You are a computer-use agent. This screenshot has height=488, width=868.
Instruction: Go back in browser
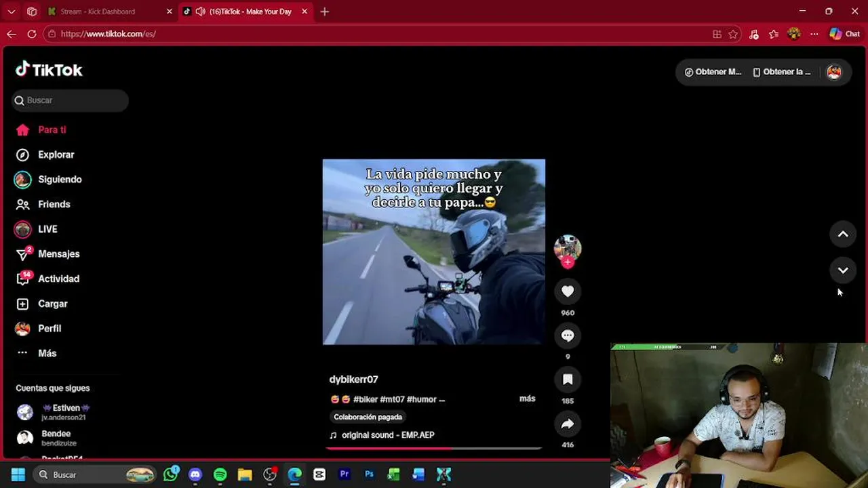[12, 34]
